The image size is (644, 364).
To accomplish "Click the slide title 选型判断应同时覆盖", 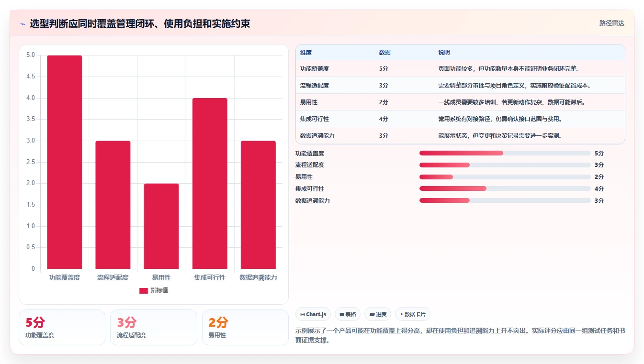I will click(140, 23).
